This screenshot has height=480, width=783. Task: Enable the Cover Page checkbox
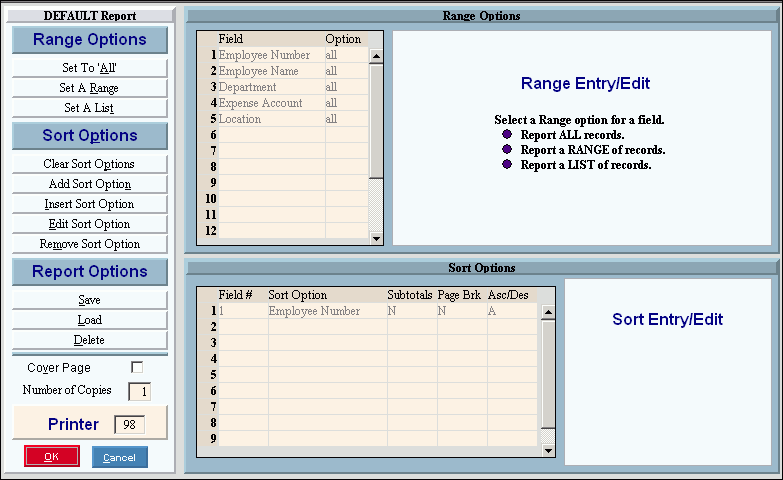coord(137,367)
